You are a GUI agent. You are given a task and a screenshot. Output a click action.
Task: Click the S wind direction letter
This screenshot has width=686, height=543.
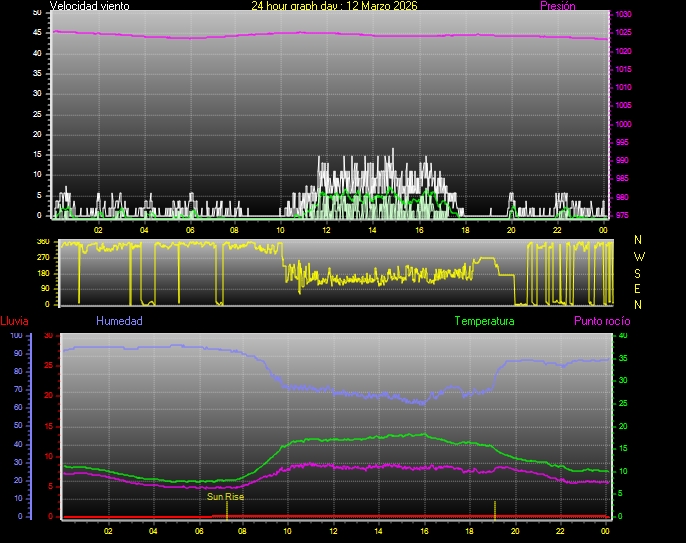pyautogui.click(x=638, y=272)
